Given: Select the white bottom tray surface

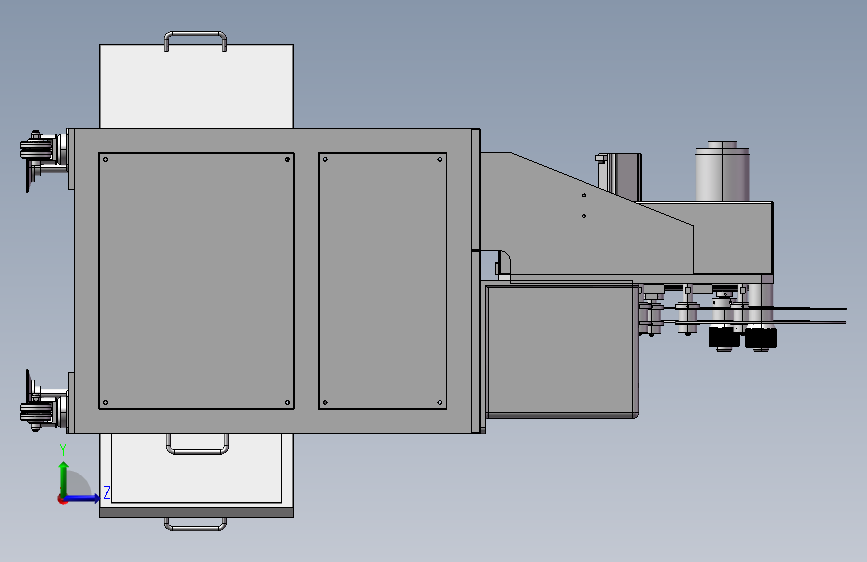Looking at the screenshot, I should pyautogui.click(x=196, y=468).
